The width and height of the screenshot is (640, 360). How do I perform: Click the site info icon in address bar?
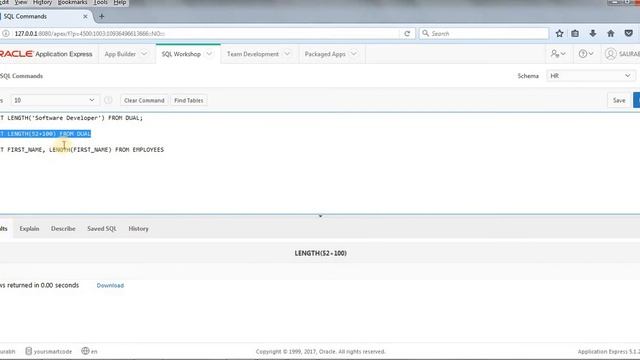[x=6, y=33]
